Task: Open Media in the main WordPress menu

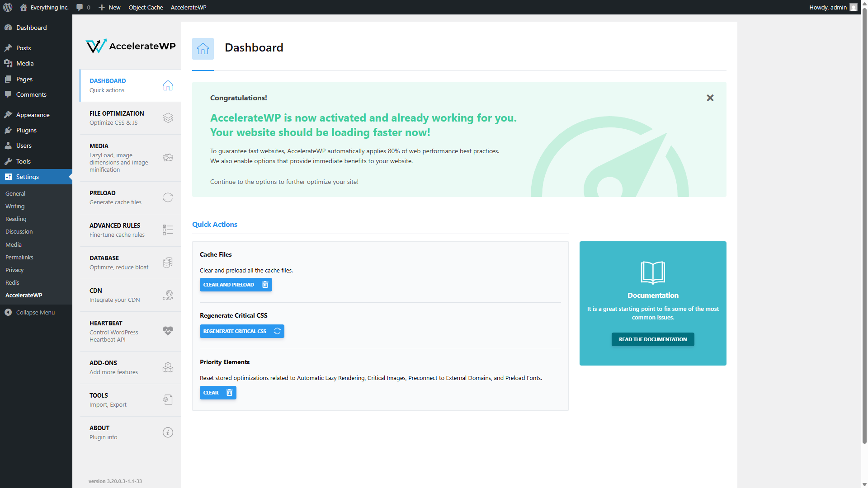Action: [36, 63]
